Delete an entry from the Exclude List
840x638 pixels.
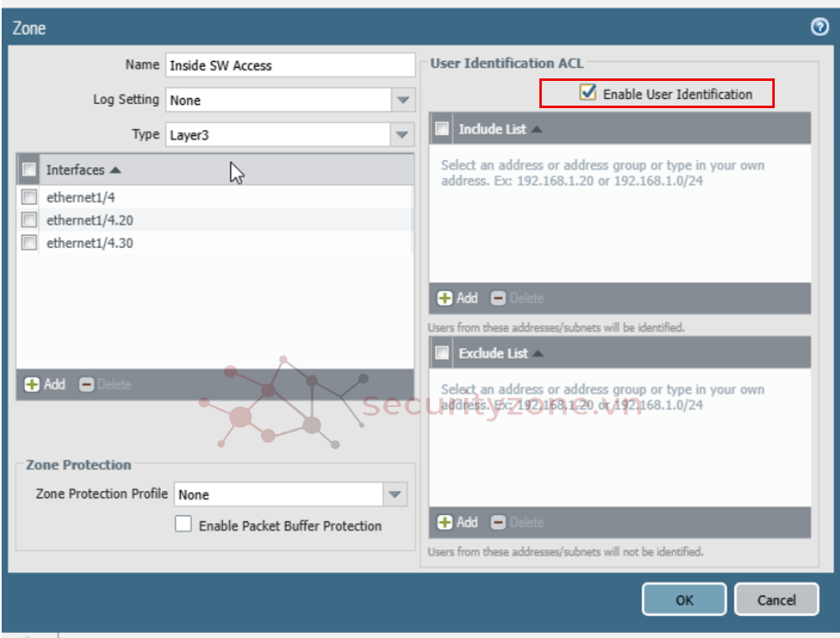click(x=517, y=522)
